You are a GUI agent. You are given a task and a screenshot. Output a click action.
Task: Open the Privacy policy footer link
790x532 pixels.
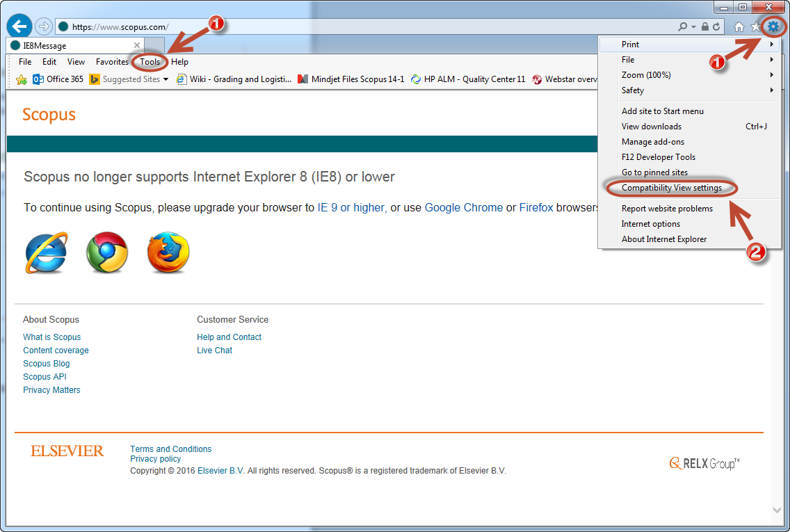coord(155,459)
